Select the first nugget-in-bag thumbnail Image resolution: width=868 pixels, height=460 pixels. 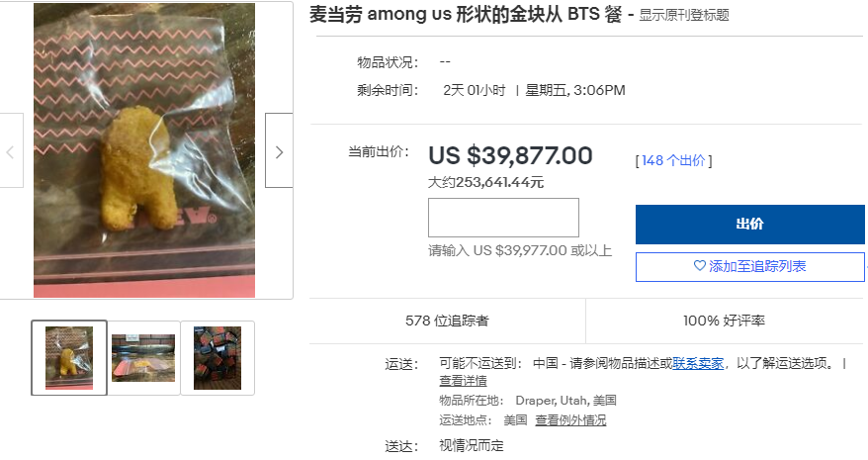coord(69,358)
